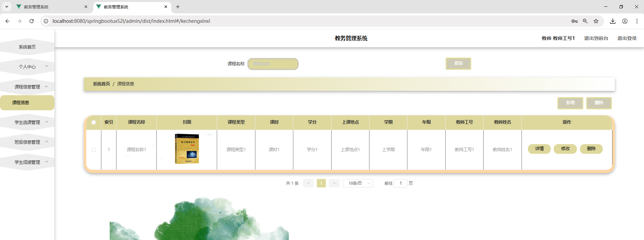The width and height of the screenshot is (644, 240).
Task: Click the 教务管理系统 page title
Action: pyautogui.click(x=351, y=38)
